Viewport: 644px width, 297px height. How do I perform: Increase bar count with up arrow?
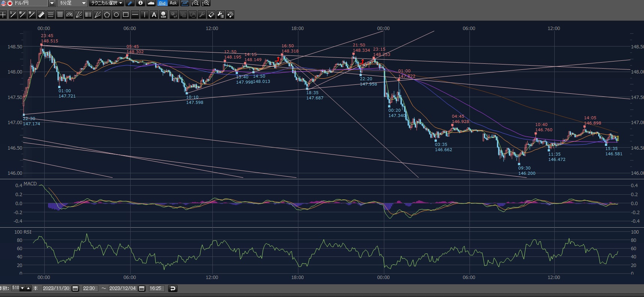tap(29, 288)
